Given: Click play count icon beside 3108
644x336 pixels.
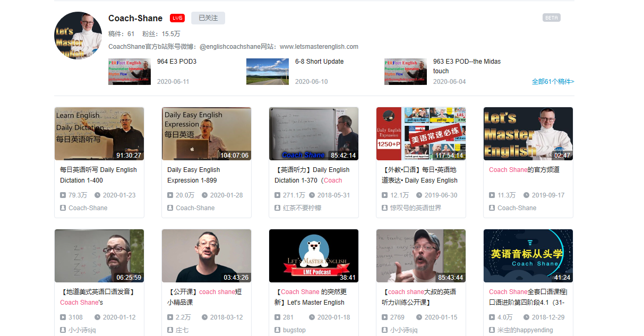Looking at the screenshot, I should coord(63,317).
